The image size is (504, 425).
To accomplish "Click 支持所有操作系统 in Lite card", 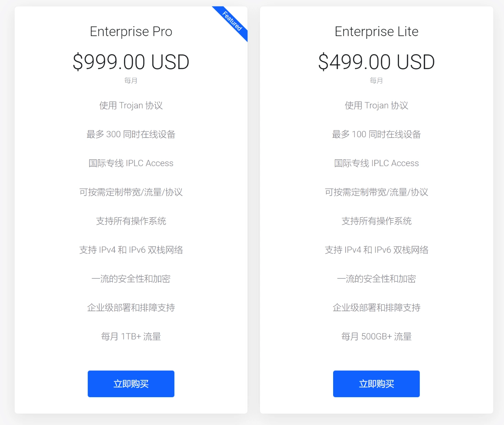I will (376, 221).
